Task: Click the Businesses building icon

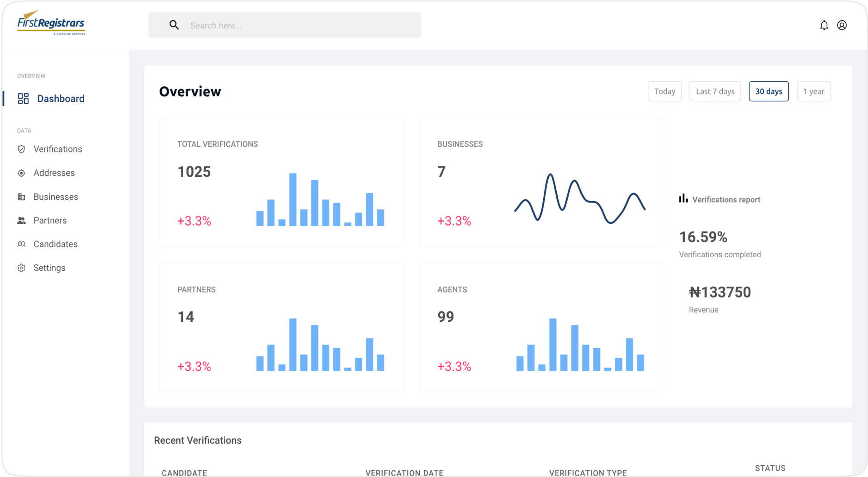Action: [21, 197]
